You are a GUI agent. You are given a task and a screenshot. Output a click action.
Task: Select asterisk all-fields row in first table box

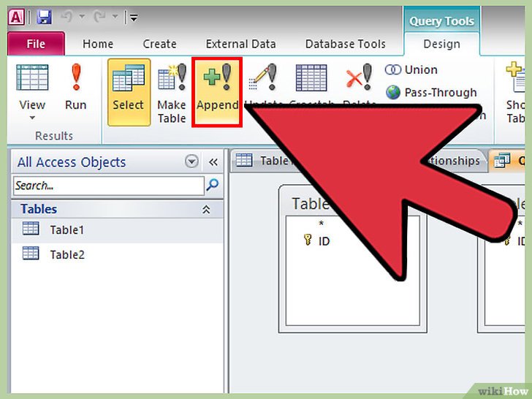(321, 224)
